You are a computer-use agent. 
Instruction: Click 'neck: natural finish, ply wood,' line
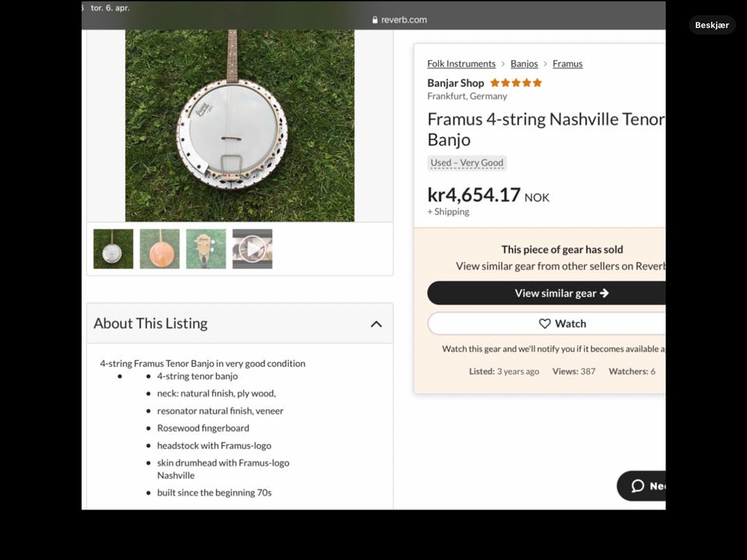(216, 394)
